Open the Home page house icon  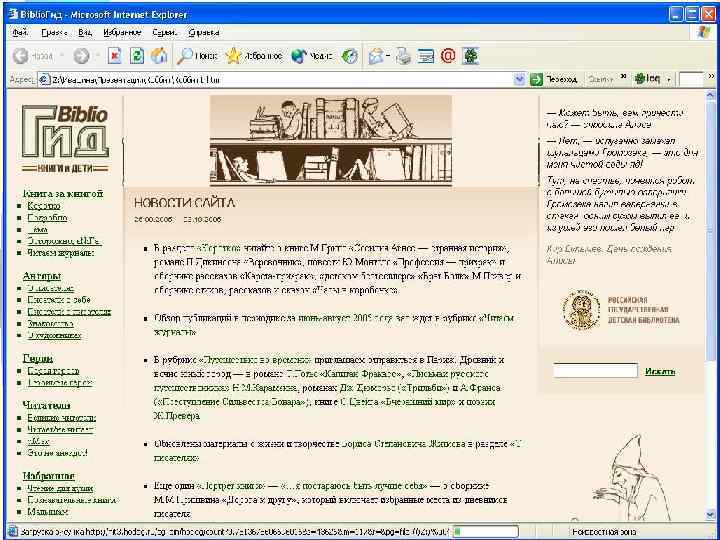tap(159, 56)
